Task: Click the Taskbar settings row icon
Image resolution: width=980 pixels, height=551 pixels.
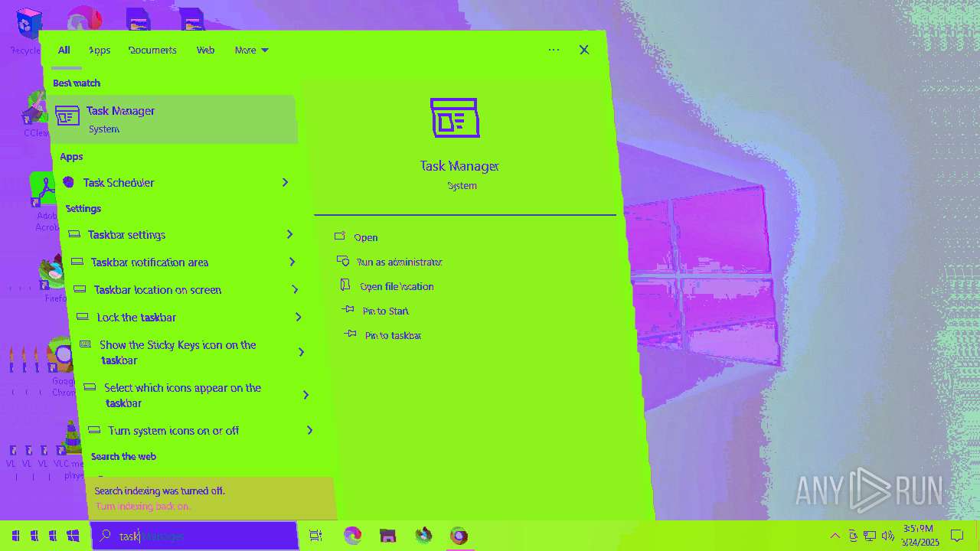Action: (73, 234)
